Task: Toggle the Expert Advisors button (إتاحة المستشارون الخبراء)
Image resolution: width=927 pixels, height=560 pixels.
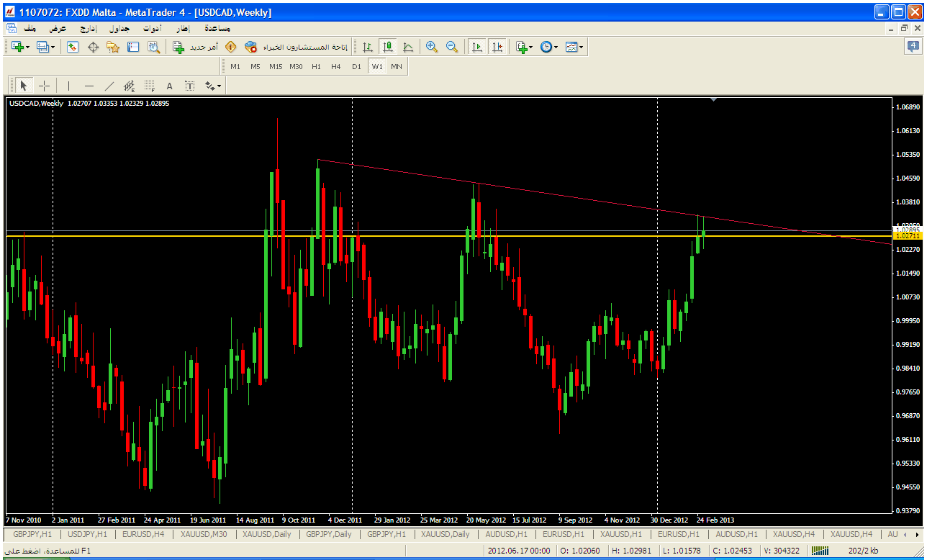Action: tap(297, 47)
